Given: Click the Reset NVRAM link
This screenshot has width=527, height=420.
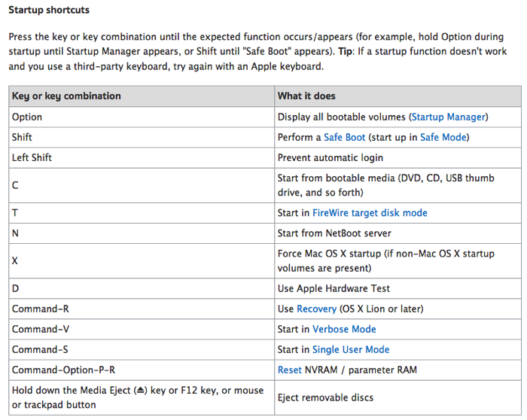Looking at the screenshot, I should (x=289, y=370).
